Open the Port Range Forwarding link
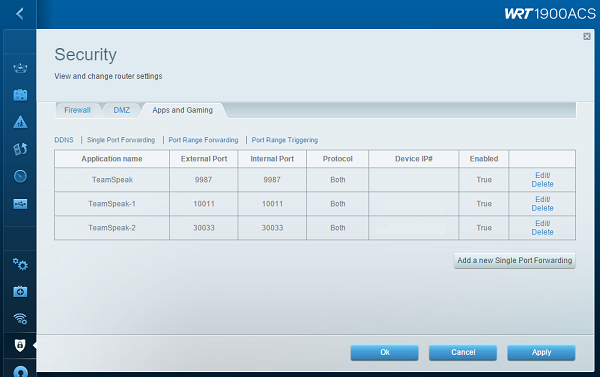Viewport: 600px width, 377px height. coord(203,140)
